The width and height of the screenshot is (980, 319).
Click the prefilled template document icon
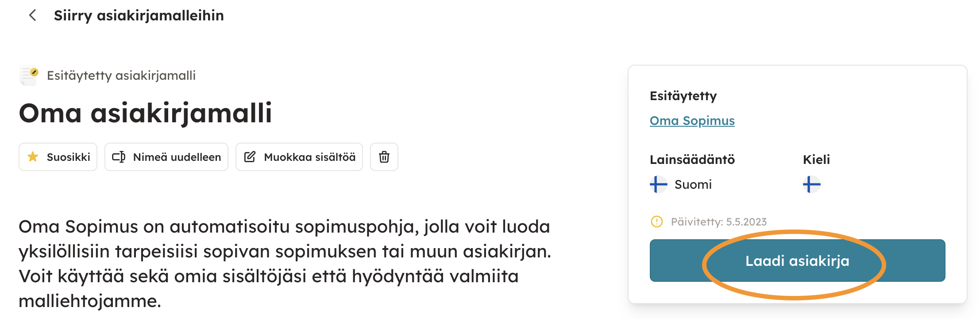pos(29,75)
